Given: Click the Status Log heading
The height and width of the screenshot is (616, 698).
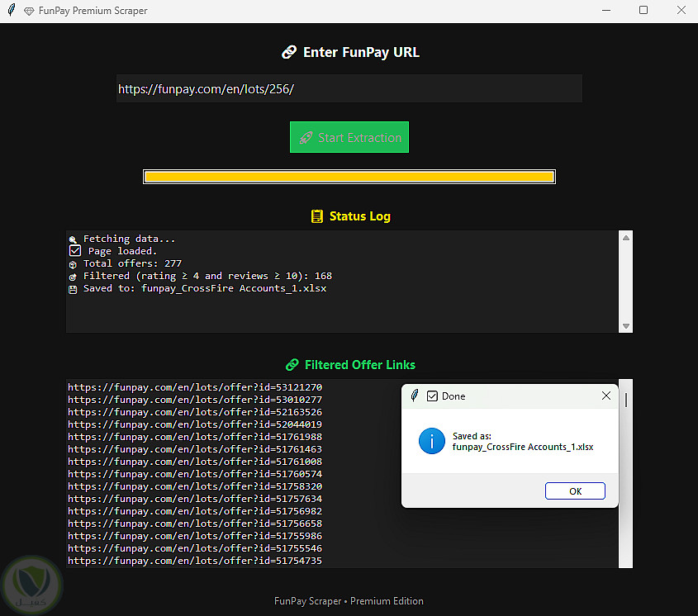Looking at the screenshot, I should 359,216.
